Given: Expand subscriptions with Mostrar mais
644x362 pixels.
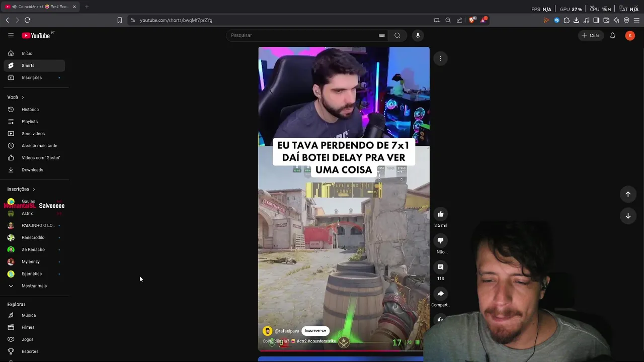Looking at the screenshot, I should click(34, 286).
